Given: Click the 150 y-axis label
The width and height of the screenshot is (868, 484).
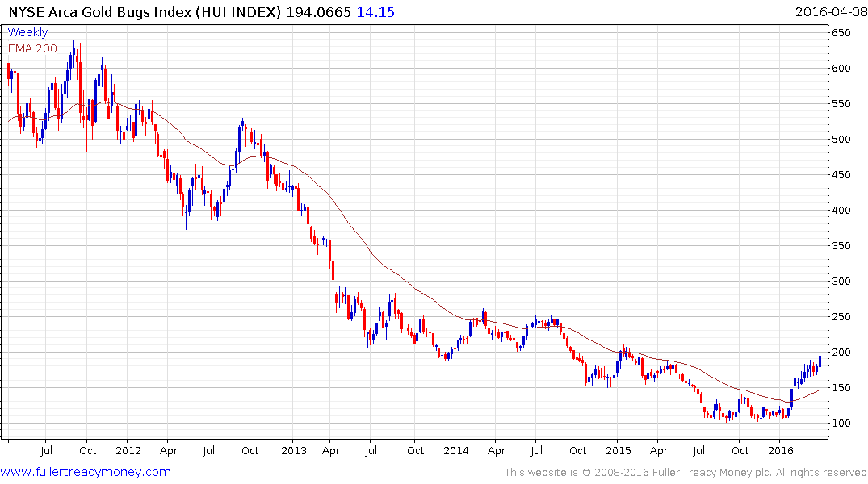Looking at the screenshot, I should pos(841,387).
